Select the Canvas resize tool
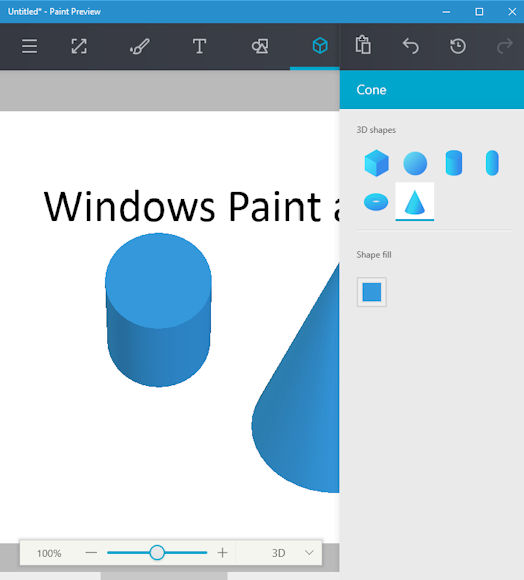 tap(79, 46)
